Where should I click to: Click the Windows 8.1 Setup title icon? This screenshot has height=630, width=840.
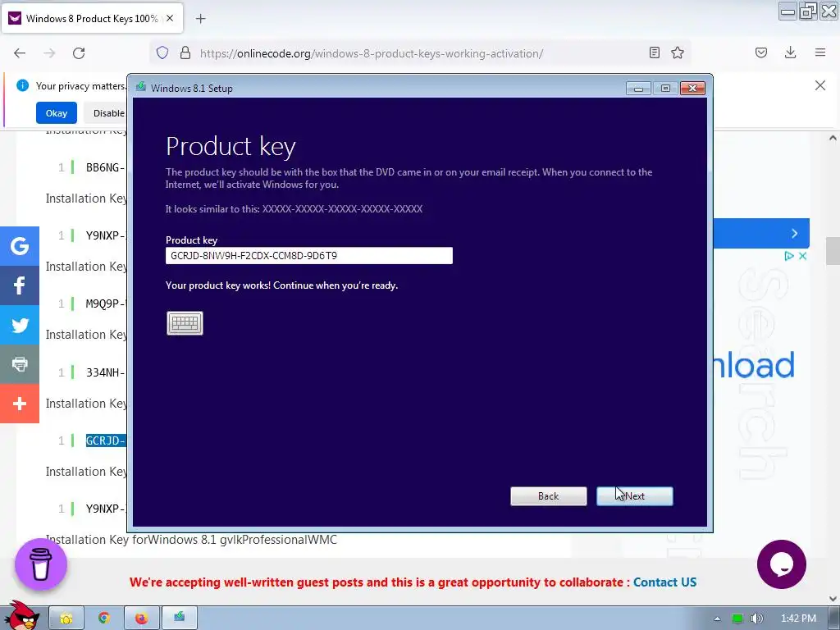(x=141, y=87)
